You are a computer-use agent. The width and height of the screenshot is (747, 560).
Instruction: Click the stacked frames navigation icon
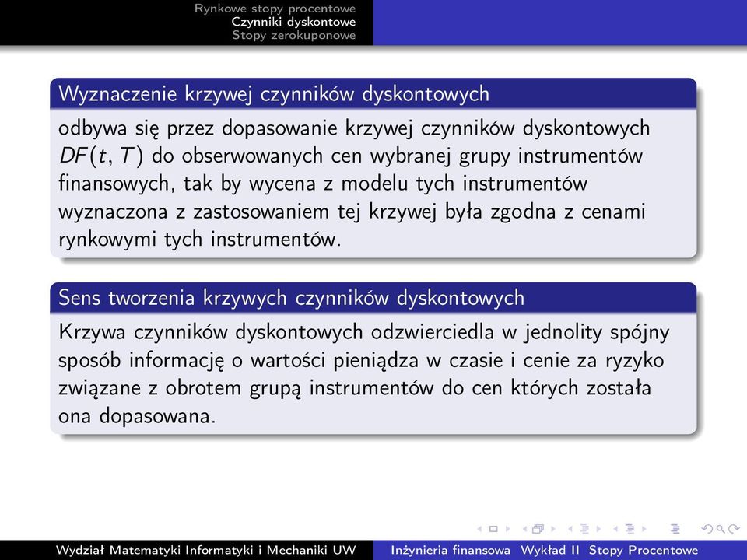tap(538, 529)
